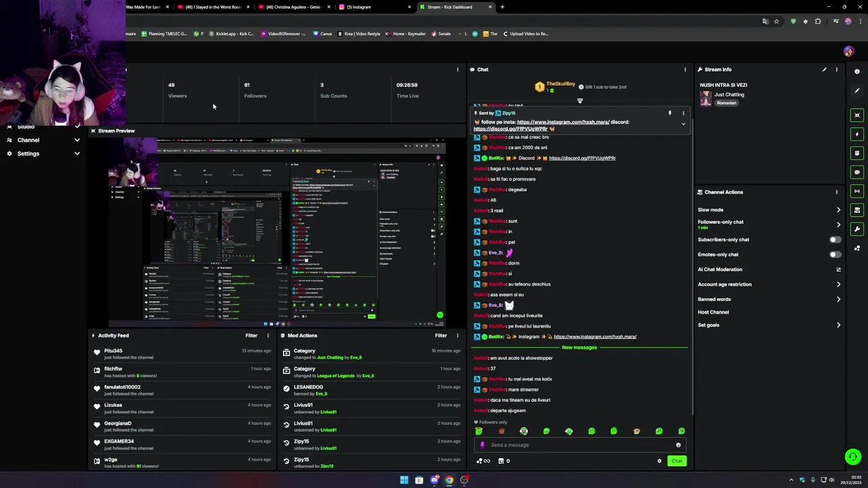Click the green support bubble icon
This screenshot has width=868, height=488.
853,457
